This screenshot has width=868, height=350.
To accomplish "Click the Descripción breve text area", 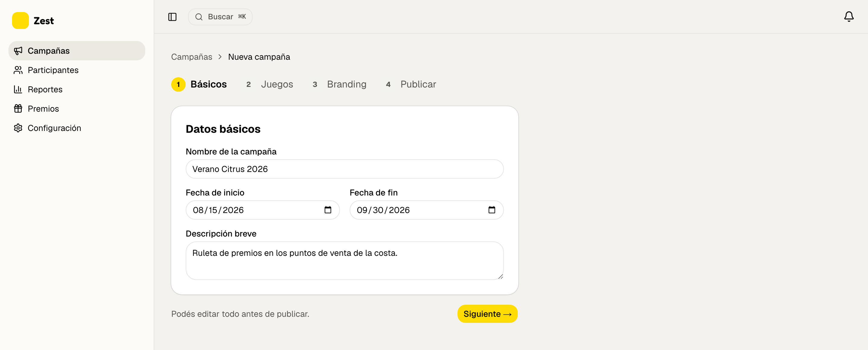I will pos(344,261).
